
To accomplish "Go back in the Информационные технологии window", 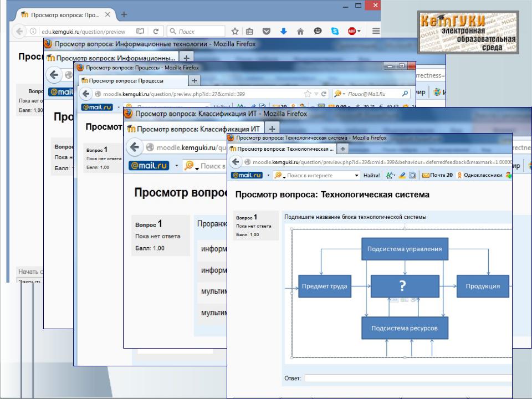I will 54,75.
